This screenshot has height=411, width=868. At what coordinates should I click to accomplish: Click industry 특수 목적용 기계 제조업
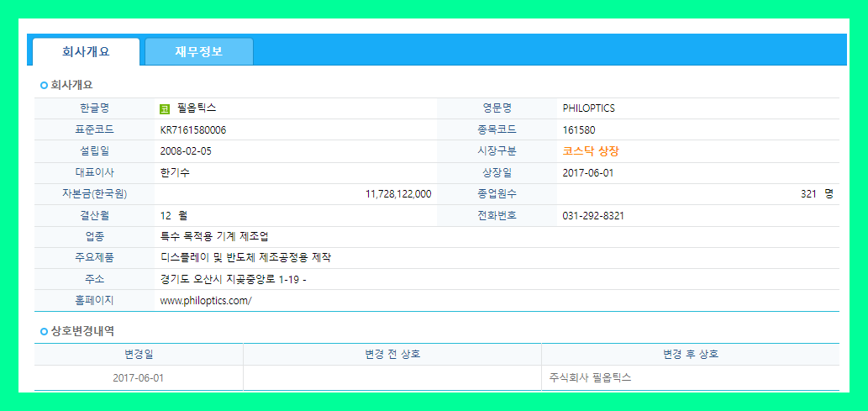[x=214, y=236]
